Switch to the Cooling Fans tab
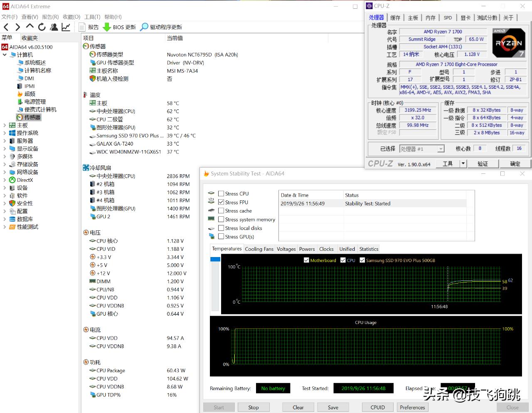The height and width of the screenshot is (413, 532). (x=259, y=249)
